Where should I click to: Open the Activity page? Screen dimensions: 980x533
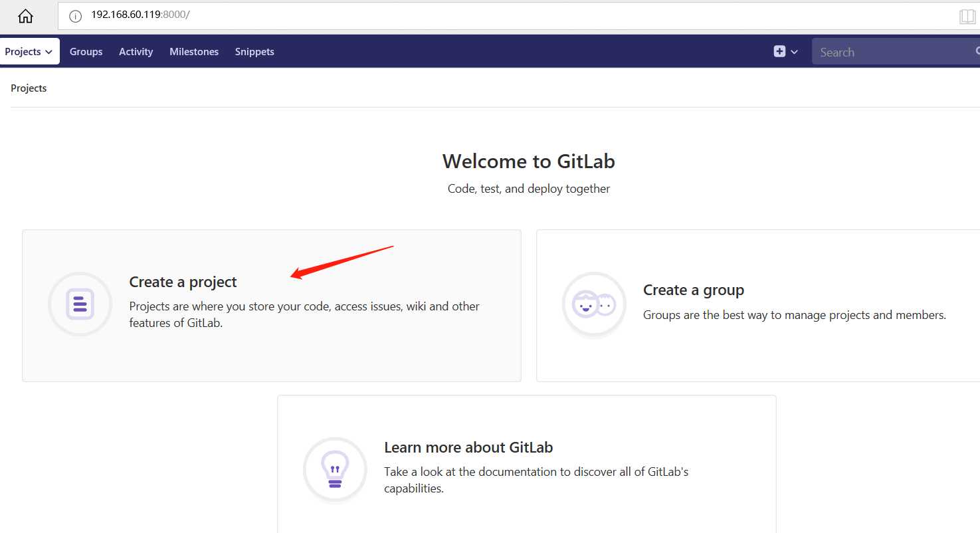click(136, 52)
